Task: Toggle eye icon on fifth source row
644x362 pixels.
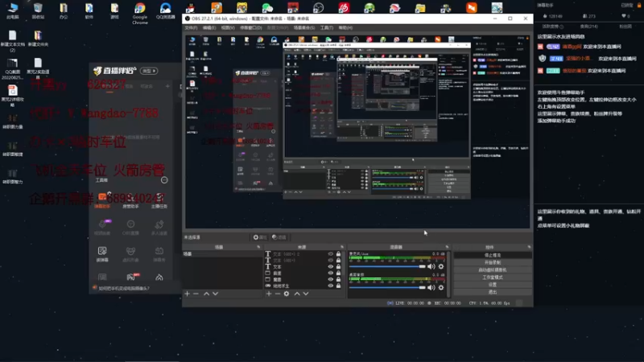Action: [331, 279]
